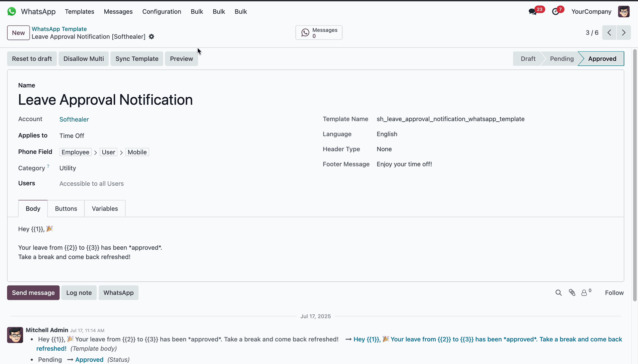Click the paperclip attachments icon
Viewport: 638px width, 364px height.
click(572, 293)
